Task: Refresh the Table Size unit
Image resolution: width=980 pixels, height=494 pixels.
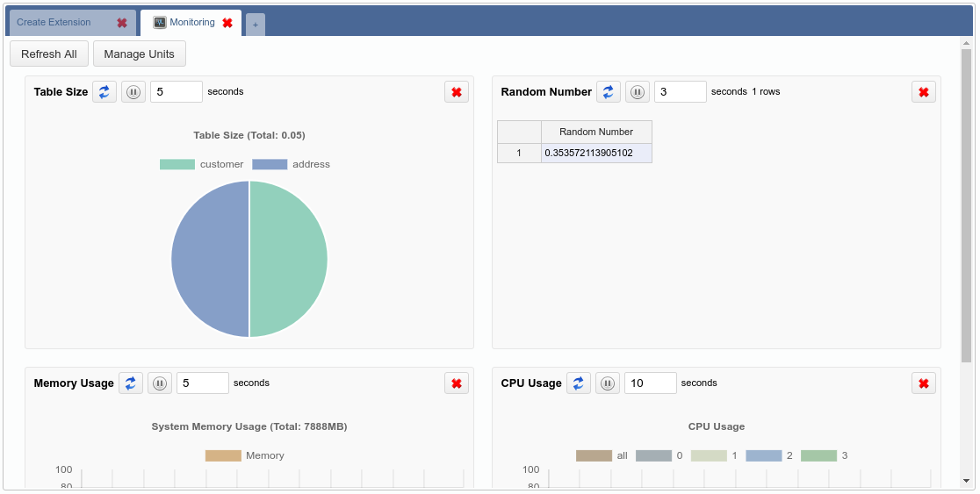Action: (104, 92)
